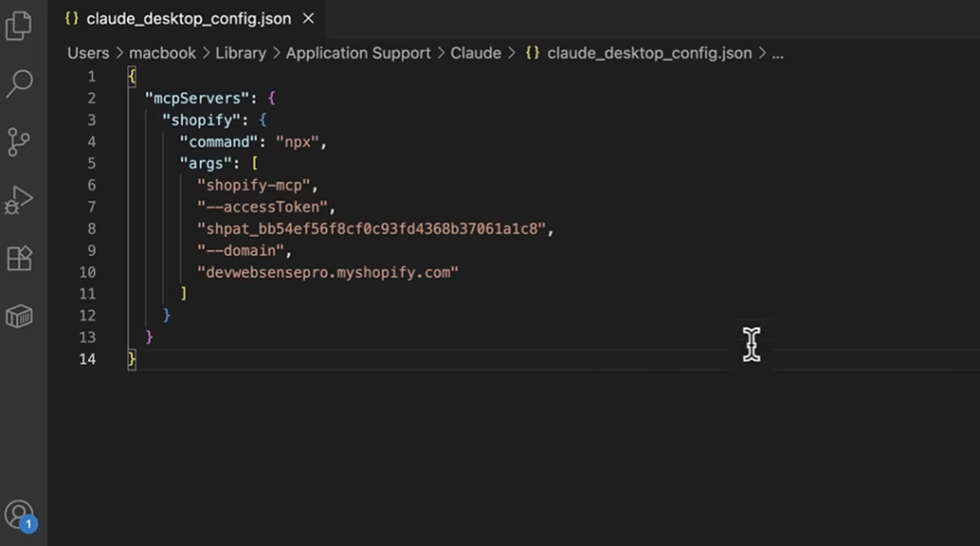The height and width of the screenshot is (546, 980).
Task: Click the "shopify" key on line 3
Action: [201, 120]
